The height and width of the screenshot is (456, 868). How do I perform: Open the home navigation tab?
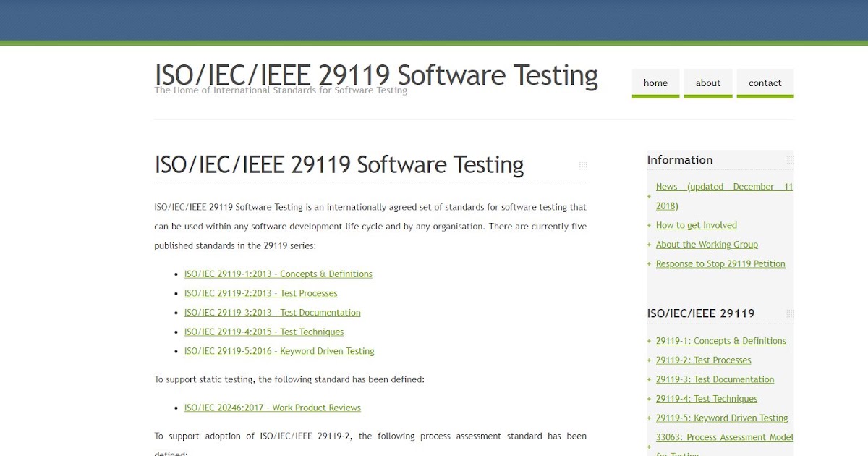[655, 83]
